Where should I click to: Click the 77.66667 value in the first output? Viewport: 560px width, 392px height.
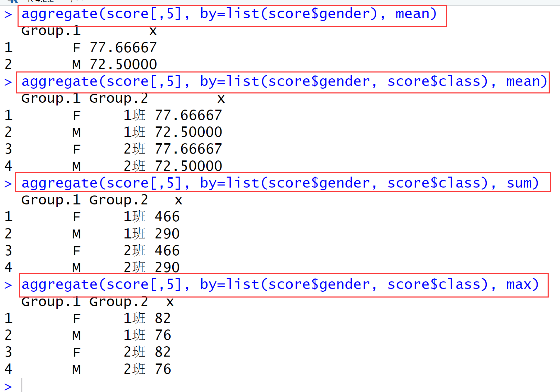click(x=123, y=47)
